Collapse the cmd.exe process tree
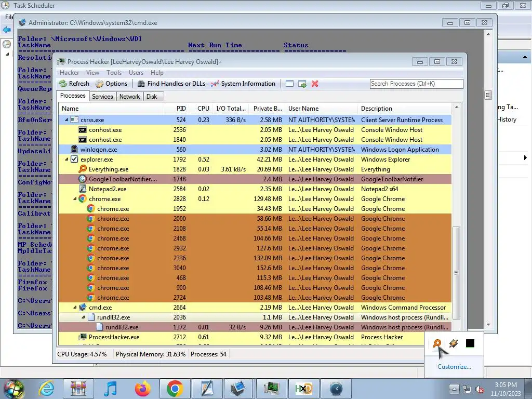 click(x=75, y=308)
